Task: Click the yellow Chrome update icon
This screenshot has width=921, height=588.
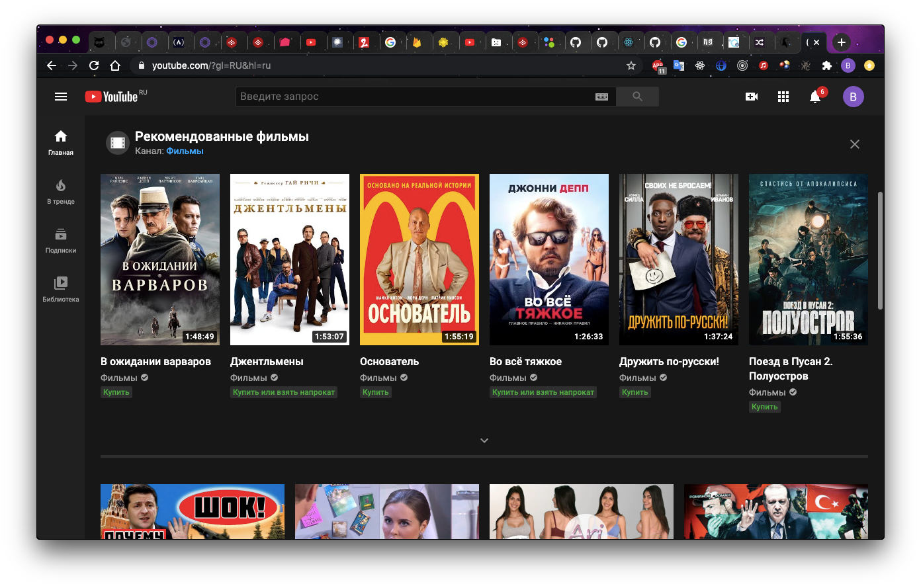Action: point(869,65)
